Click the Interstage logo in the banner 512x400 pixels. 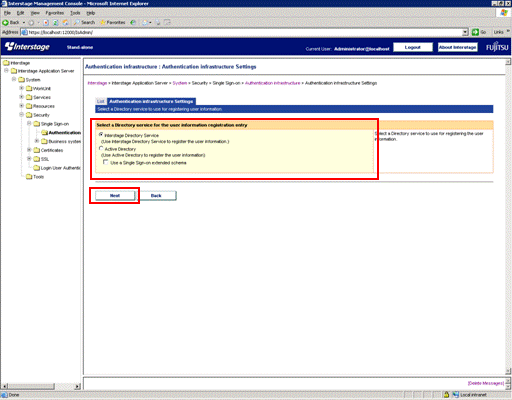(x=27, y=47)
